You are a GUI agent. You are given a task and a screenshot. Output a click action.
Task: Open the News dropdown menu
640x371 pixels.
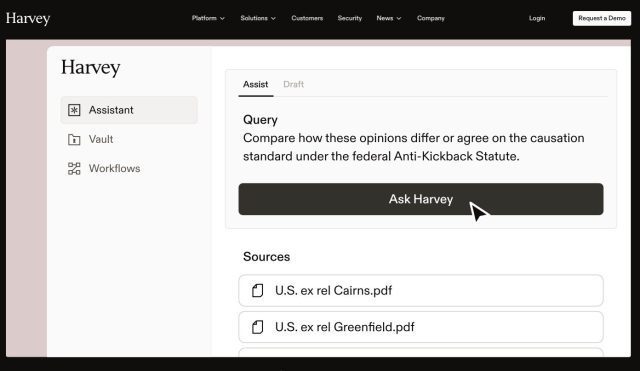click(389, 18)
